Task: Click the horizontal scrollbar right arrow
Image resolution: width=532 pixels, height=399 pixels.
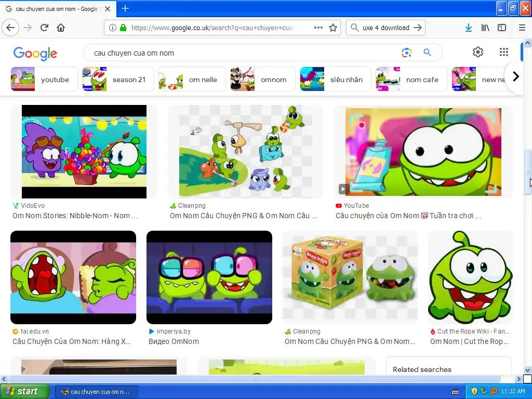Action: pos(518,379)
